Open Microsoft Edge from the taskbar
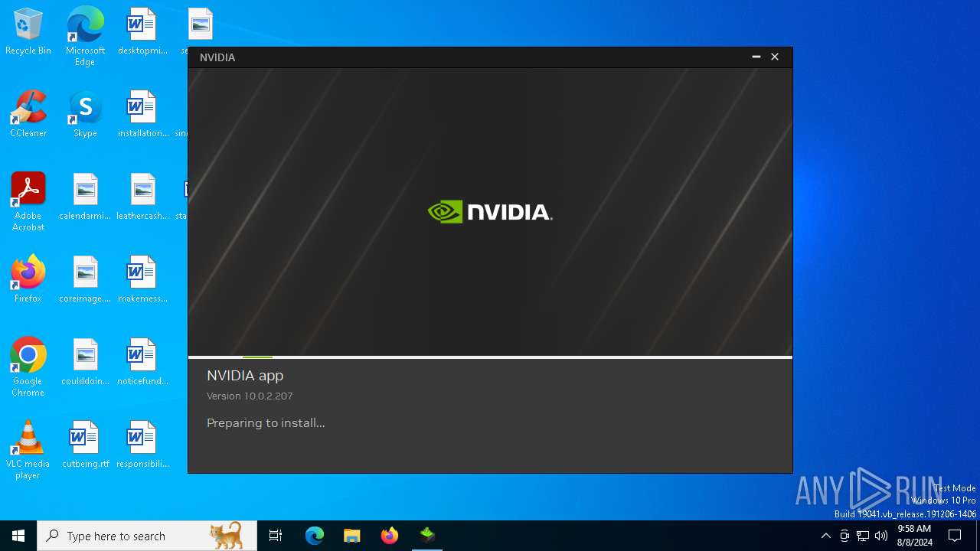Viewport: 980px width, 551px height. coord(315,536)
